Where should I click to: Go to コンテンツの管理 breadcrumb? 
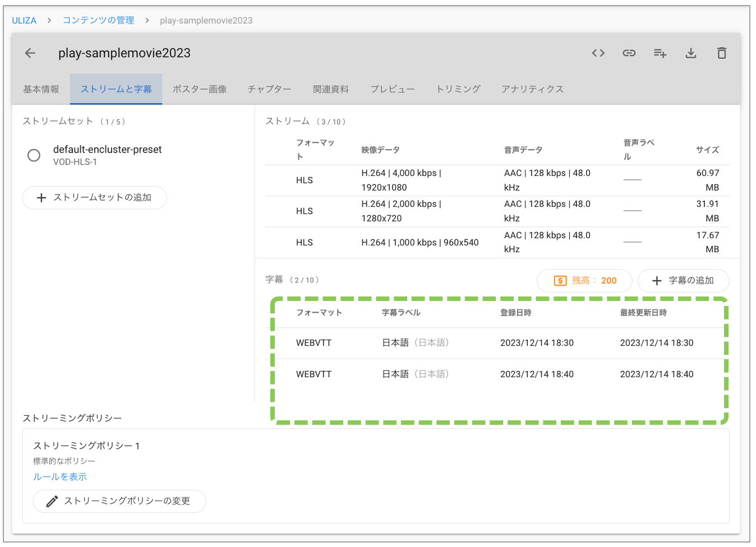click(98, 20)
